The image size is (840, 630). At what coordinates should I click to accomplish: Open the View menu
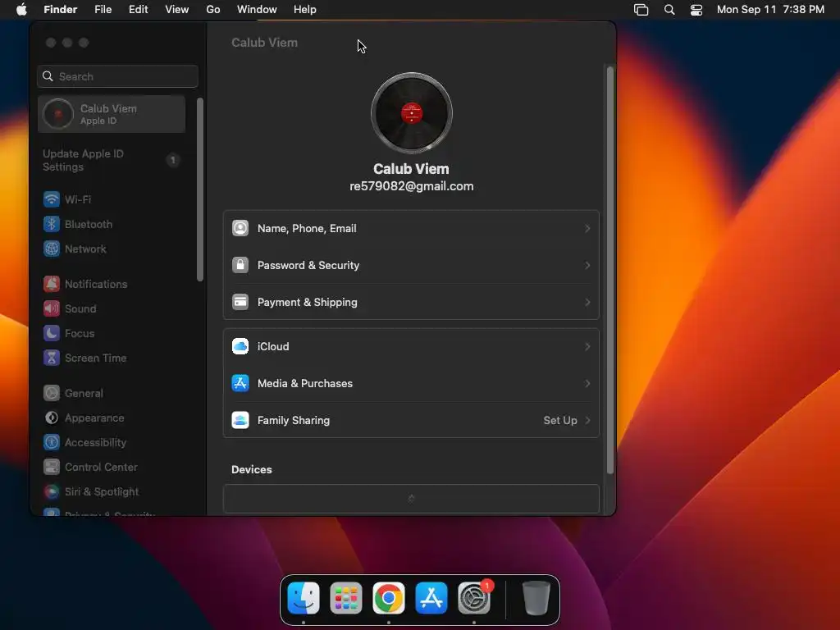point(177,10)
